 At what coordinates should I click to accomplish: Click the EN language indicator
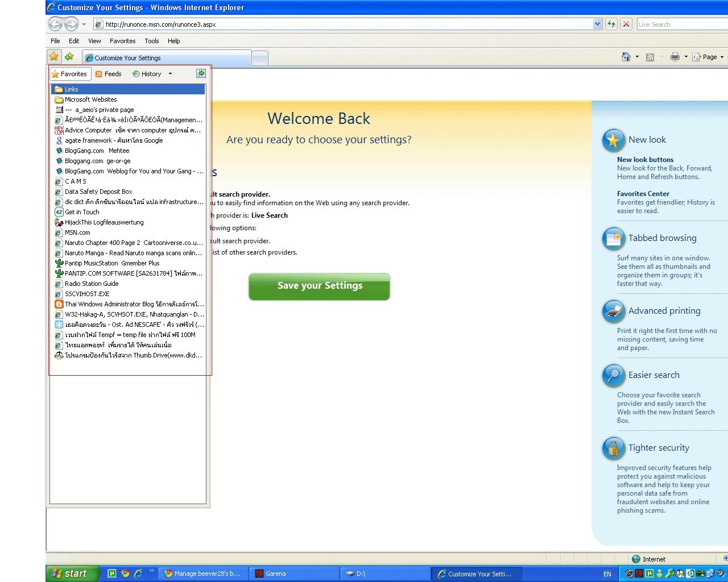point(607,574)
